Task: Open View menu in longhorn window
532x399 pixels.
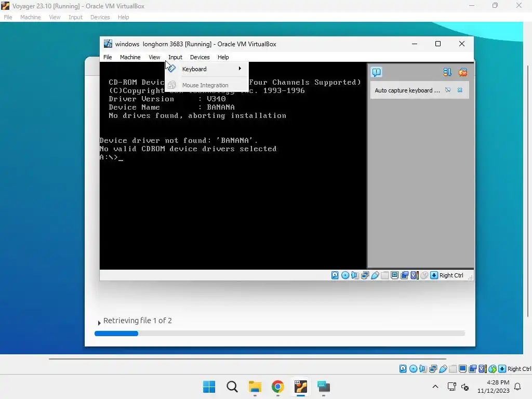Action: [154, 57]
